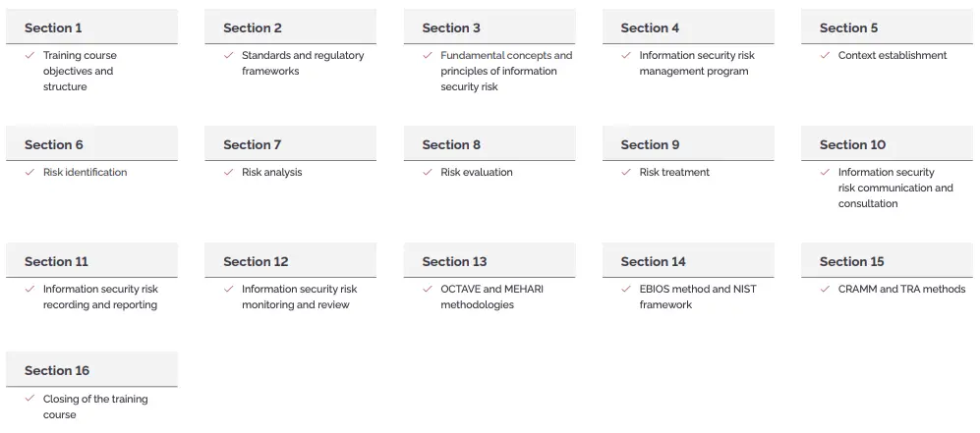980x433 pixels.
Task: Select the Section 4 header
Action: [688, 27]
